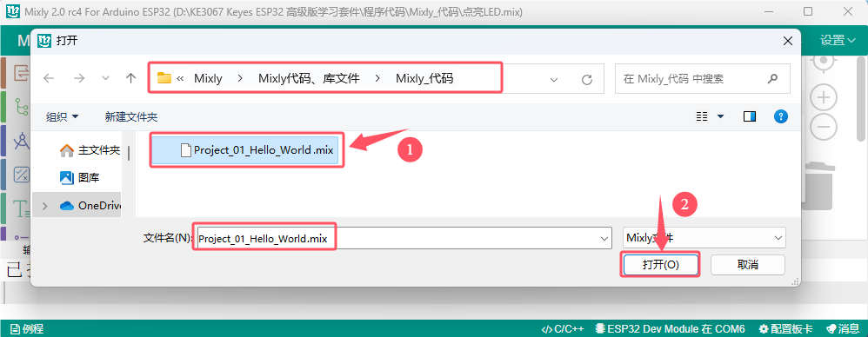
Task: Select ESP32 Dev Module 在 COM6
Action: [x=670, y=328]
